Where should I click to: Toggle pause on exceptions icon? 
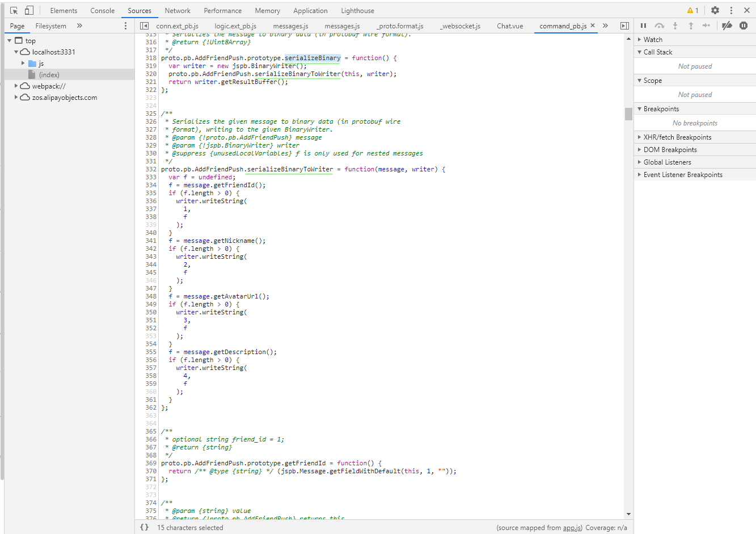coord(744,26)
